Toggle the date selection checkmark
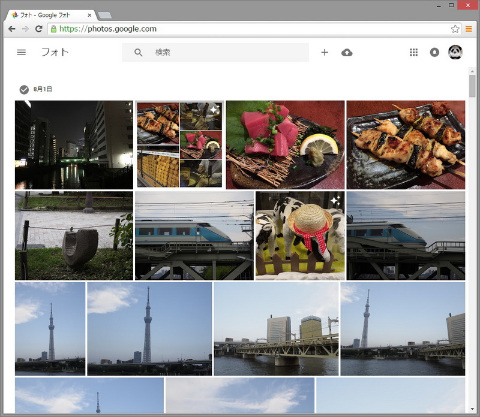 [24, 89]
